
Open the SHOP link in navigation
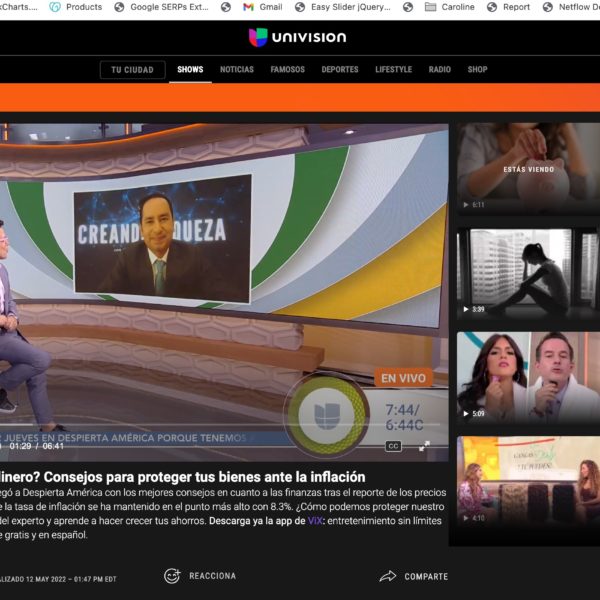click(x=477, y=69)
